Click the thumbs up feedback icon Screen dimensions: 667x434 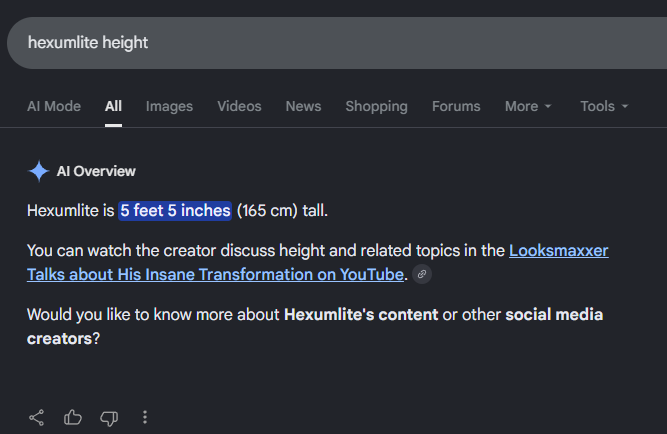pos(73,417)
